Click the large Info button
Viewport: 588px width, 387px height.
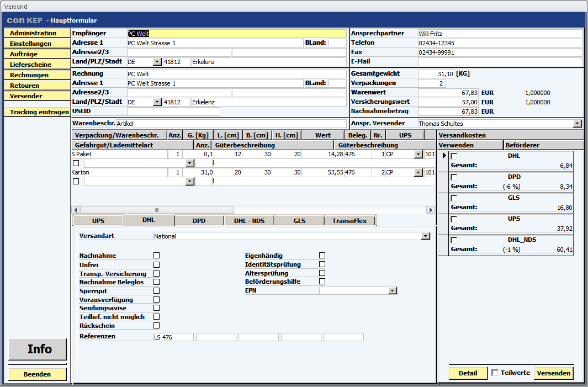(x=38, y=349)
